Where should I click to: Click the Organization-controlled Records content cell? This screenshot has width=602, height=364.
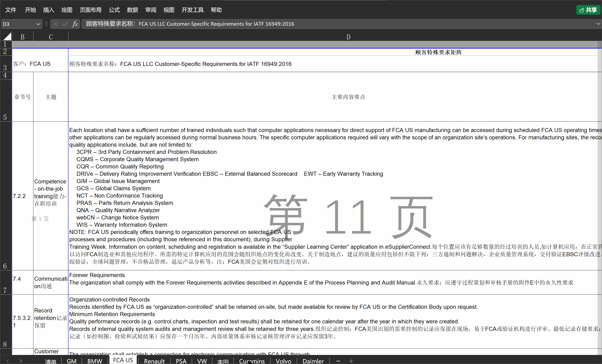point(335,322)
